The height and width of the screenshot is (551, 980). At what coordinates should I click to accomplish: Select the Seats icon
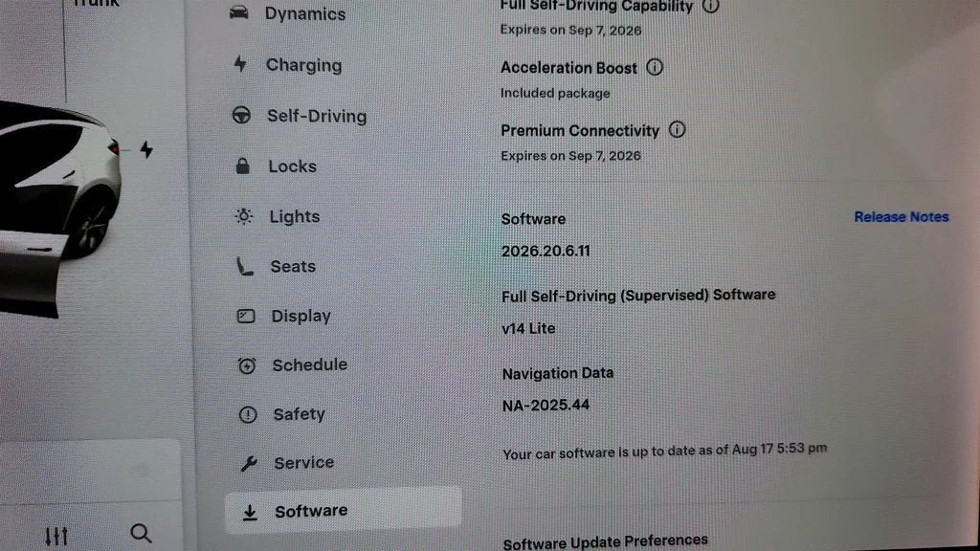(244, 266)
